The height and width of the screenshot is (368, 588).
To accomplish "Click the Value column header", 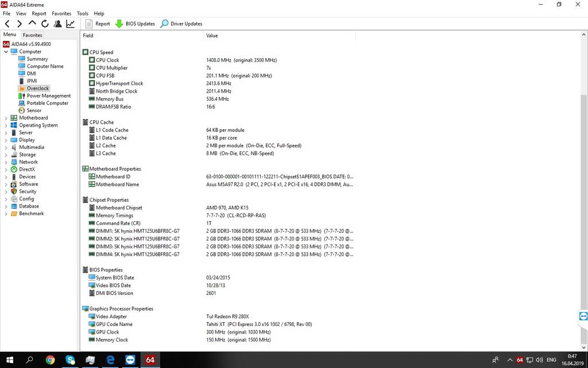I will click(280, 36).
